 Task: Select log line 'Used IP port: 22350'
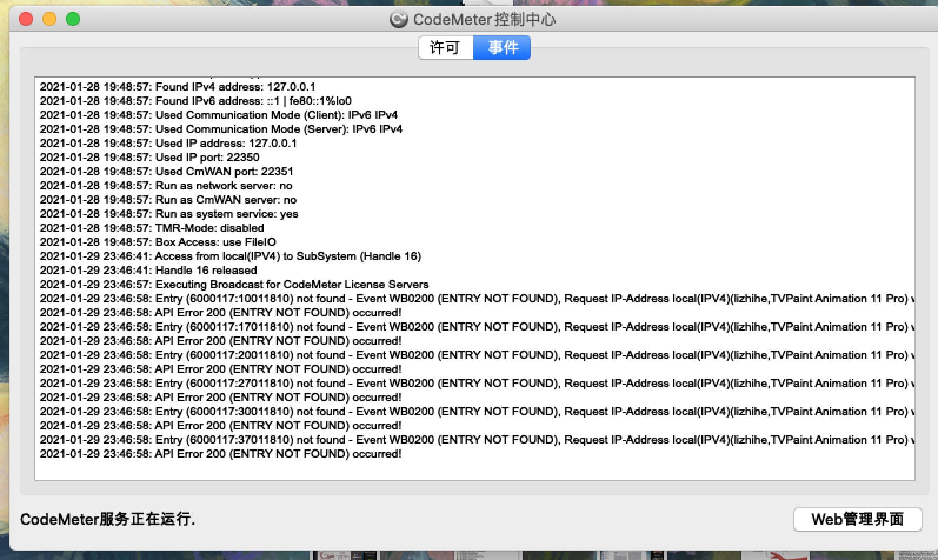point(149,157)
